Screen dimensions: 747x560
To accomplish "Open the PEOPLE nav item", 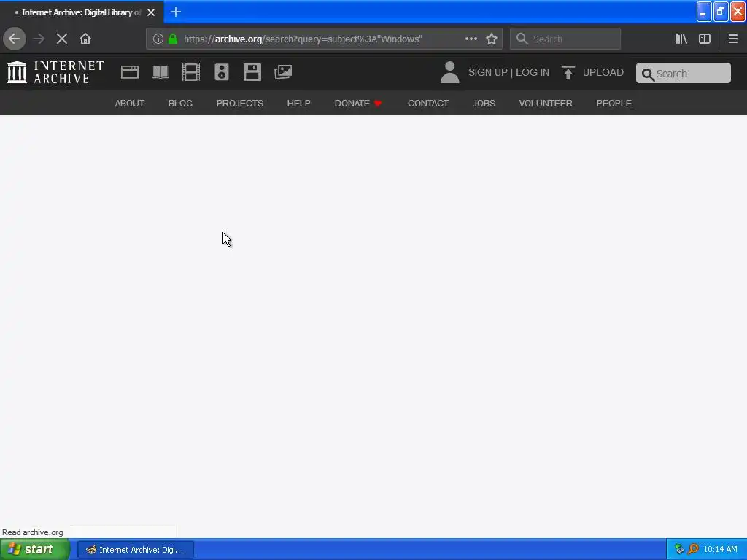I will 614,104.
